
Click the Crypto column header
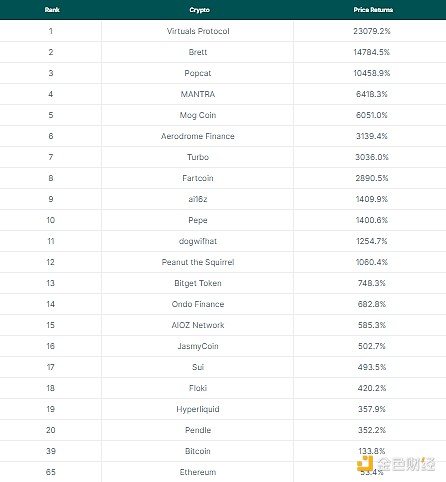199,10
